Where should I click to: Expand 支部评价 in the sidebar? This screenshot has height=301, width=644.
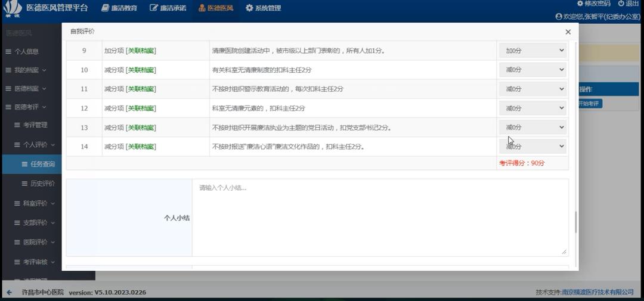coord(35,222)
